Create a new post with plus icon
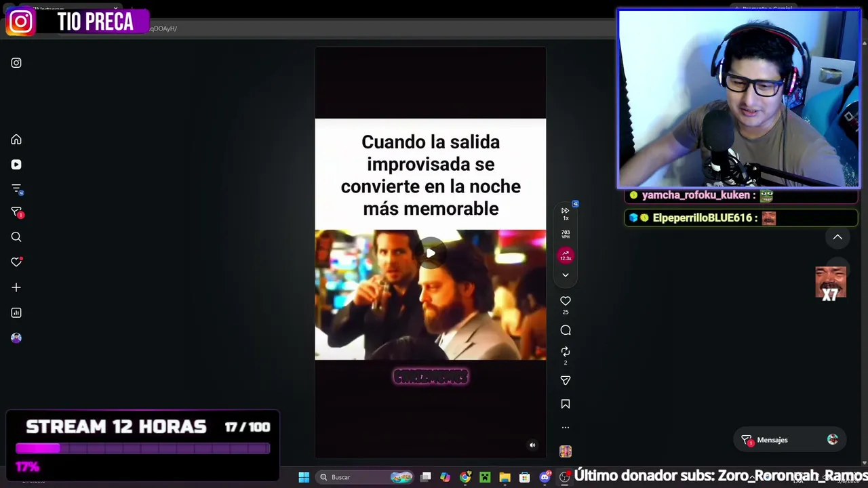 [16, 287]
